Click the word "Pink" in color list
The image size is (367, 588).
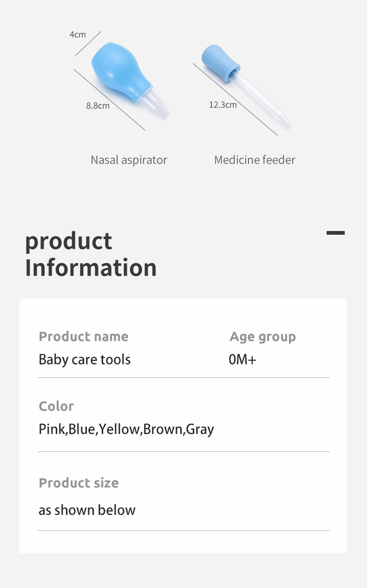[x=52, y=429]
